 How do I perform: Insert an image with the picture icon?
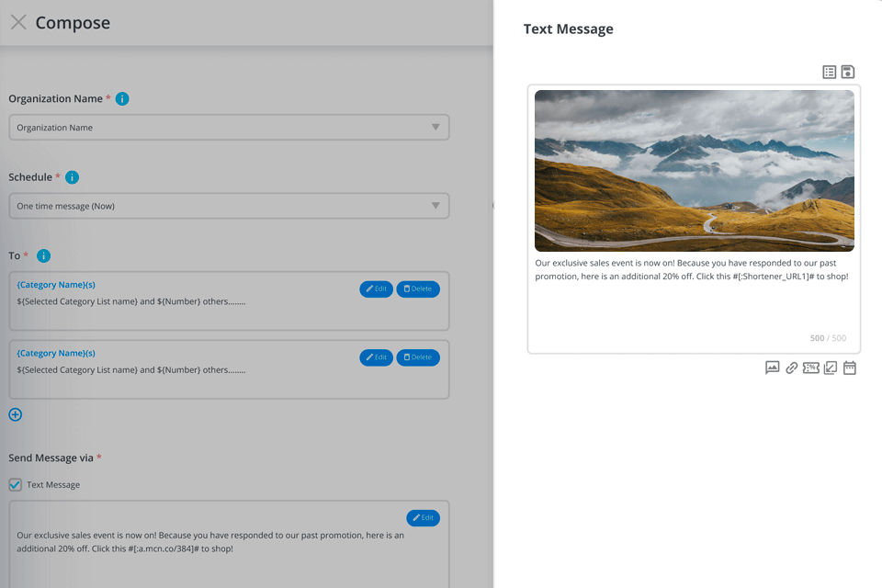click(773, 368)
